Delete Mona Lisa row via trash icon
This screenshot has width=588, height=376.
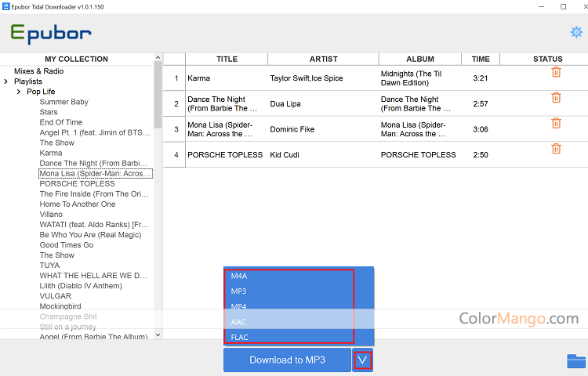click(556, 123)
